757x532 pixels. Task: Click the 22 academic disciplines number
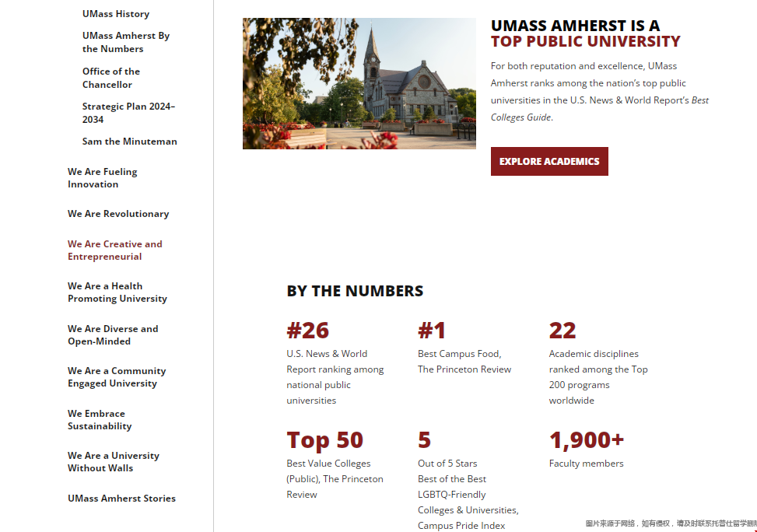562,331
